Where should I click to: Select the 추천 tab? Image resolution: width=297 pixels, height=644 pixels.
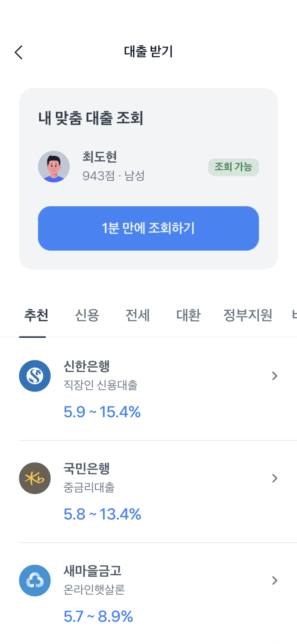(36, 315)
